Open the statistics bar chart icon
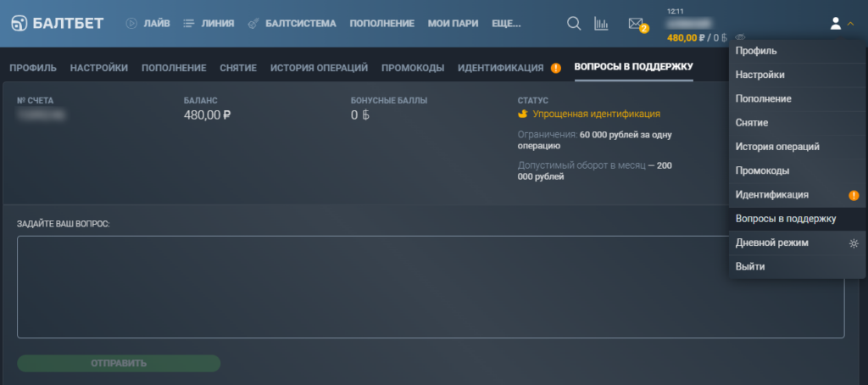The width and height of the screenshot is (868, 385). [x=601, y=23]
